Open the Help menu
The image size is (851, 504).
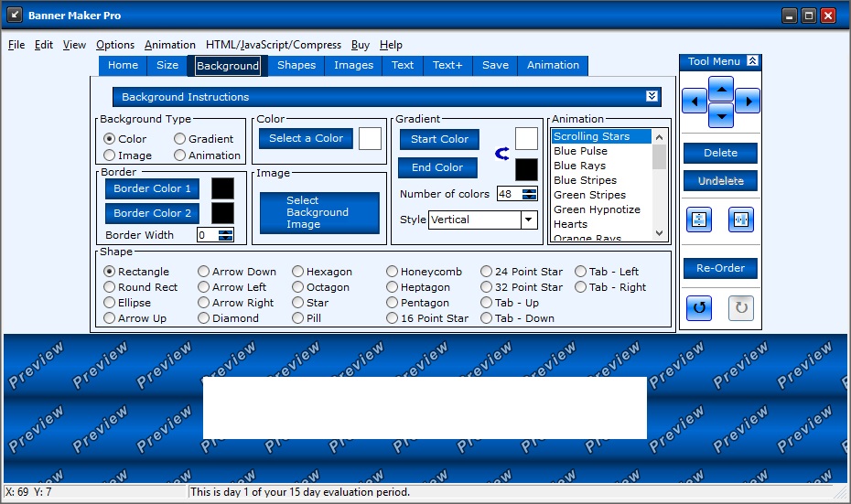[x=391, y=45]
